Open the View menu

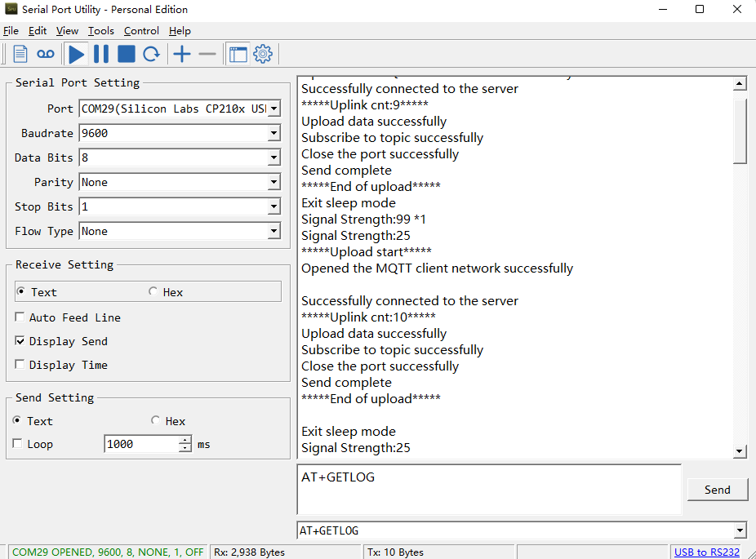click(67, 31)
